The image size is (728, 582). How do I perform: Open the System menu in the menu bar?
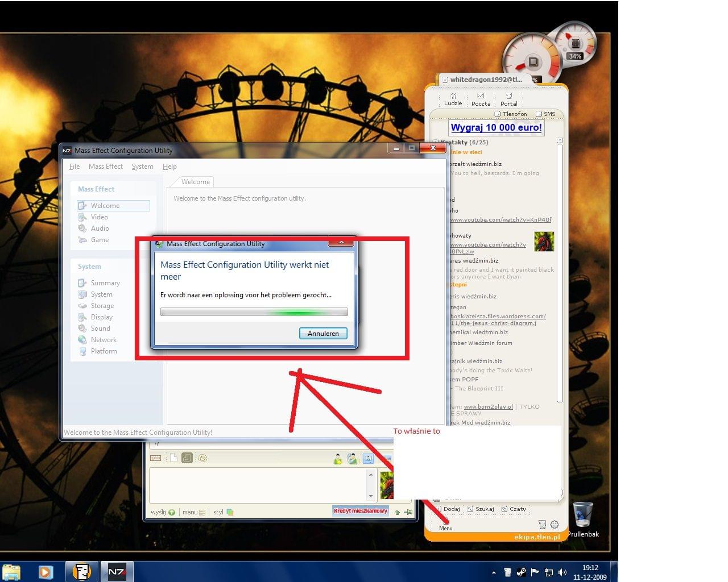(143, 167)
